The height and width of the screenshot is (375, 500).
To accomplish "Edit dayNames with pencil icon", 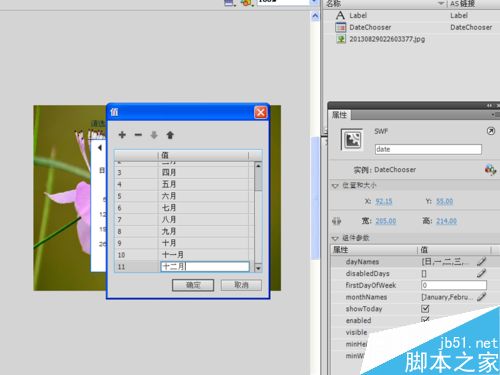I will (481, 261).
